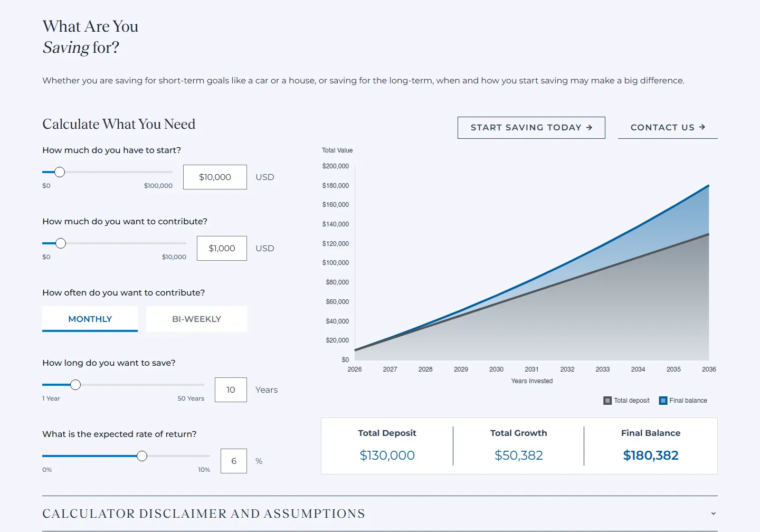Open the Contact Us link

pos(668,128)
